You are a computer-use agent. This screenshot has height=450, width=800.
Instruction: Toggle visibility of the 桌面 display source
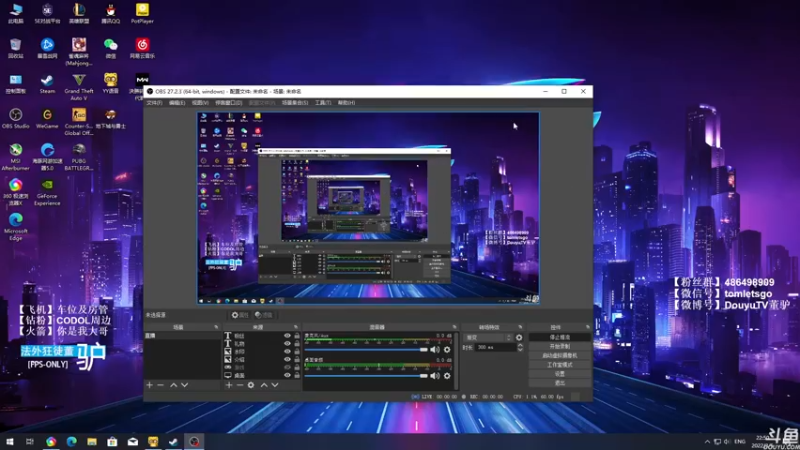[287, 375]
